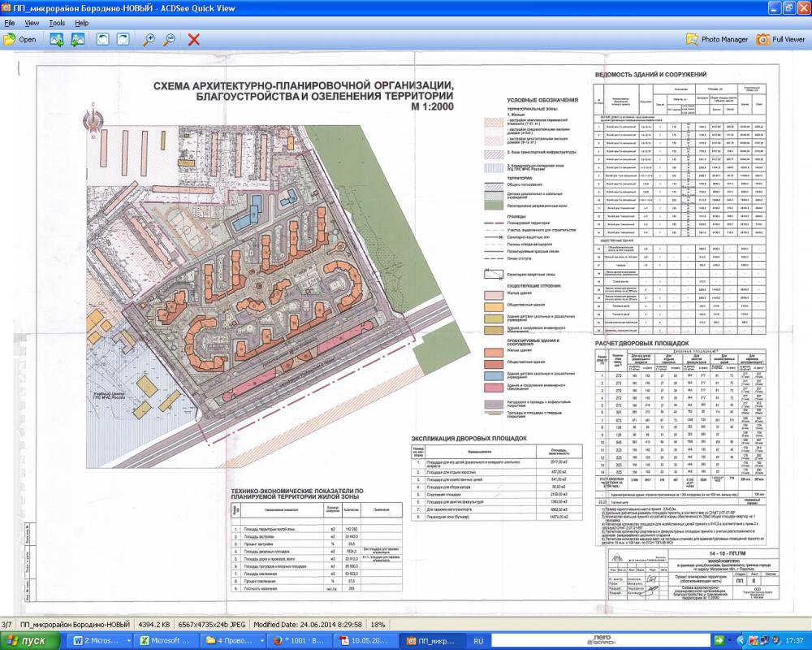Go to the next image

pos(78,39)
